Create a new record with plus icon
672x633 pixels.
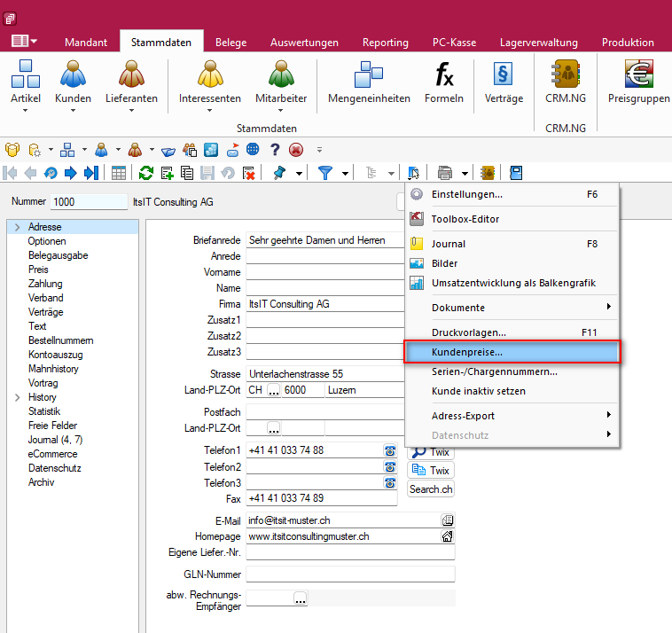(x=167, y=173)
